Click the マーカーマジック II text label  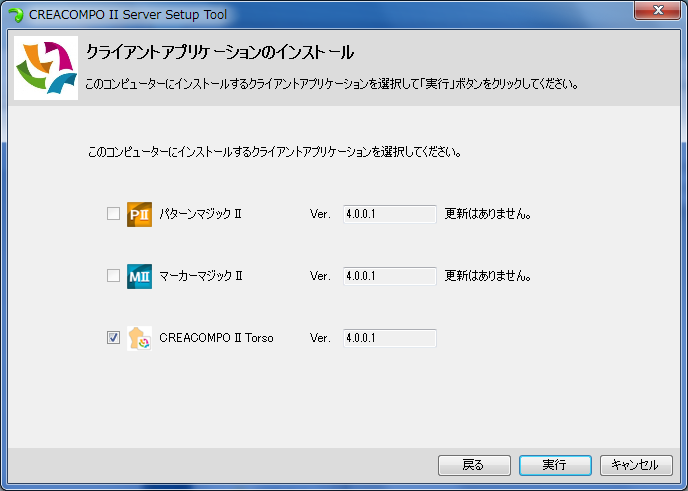point(201,276)
